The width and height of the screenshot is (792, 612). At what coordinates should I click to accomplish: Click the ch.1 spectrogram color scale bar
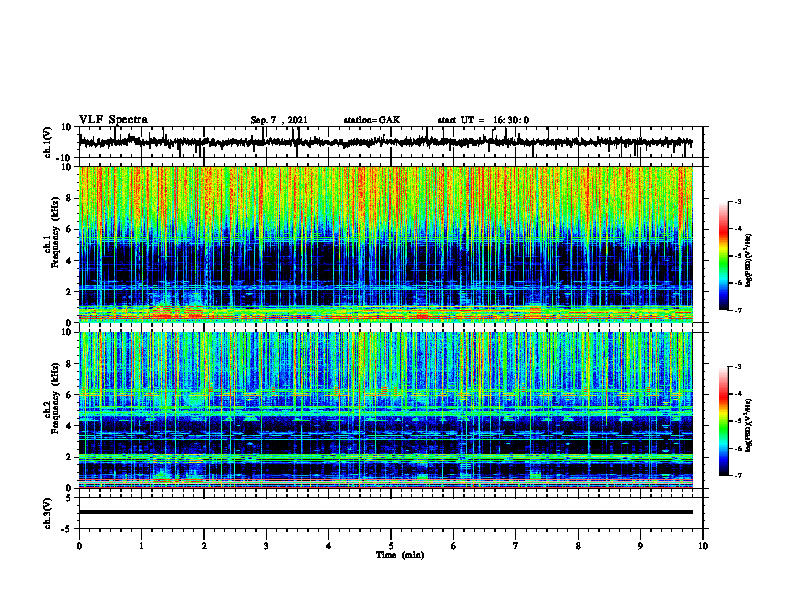point(724,256)
